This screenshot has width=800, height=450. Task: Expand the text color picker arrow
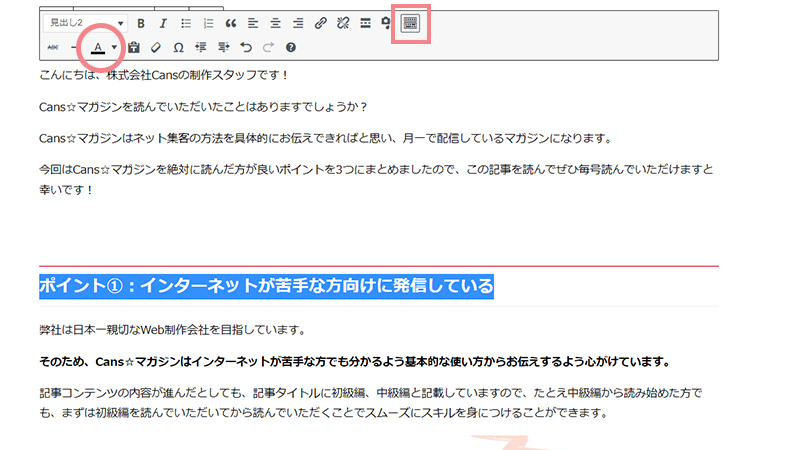click(x=115, y=47)
